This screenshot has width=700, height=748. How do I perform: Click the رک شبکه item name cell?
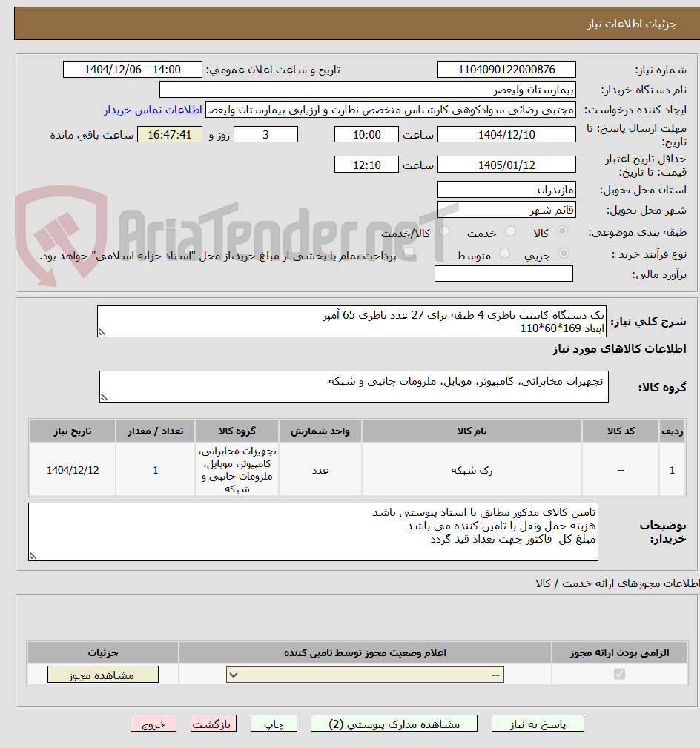tap(472, 470)
